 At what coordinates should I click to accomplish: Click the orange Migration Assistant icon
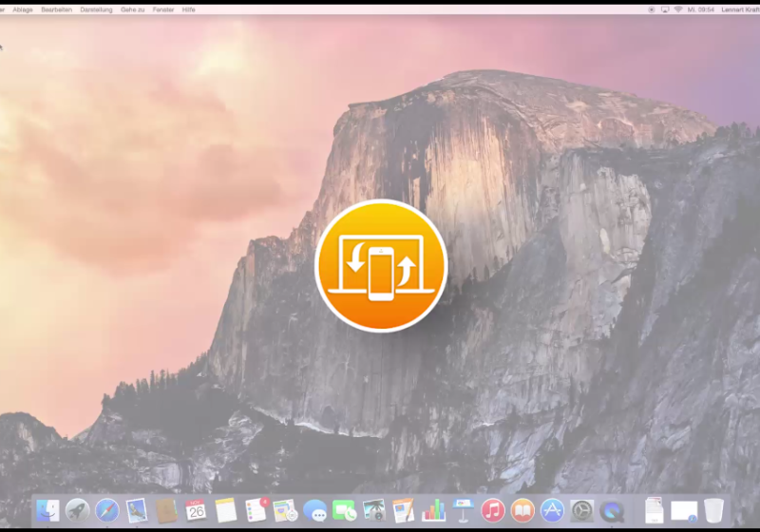(381, 265)
